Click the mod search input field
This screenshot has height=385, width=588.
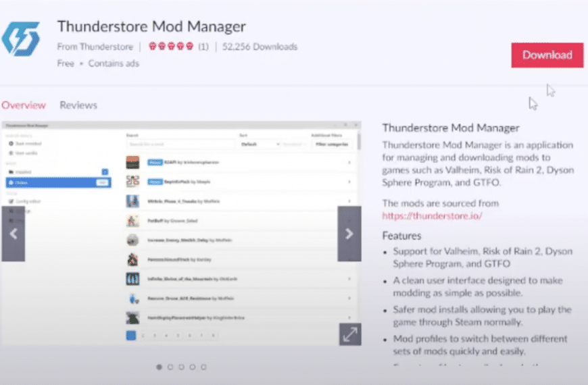click(180, 145)
